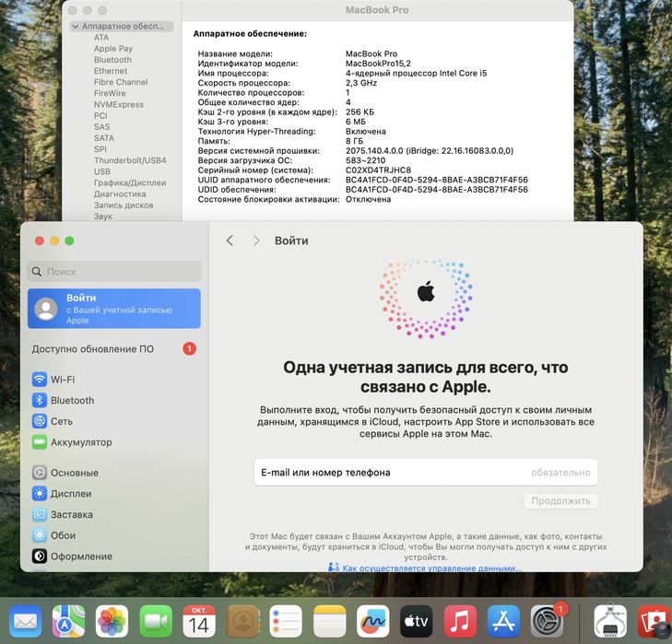Viewport: 672px width, 644px height.
Task: Click the 8 ГБ memory value
Action: coord(354,141)
